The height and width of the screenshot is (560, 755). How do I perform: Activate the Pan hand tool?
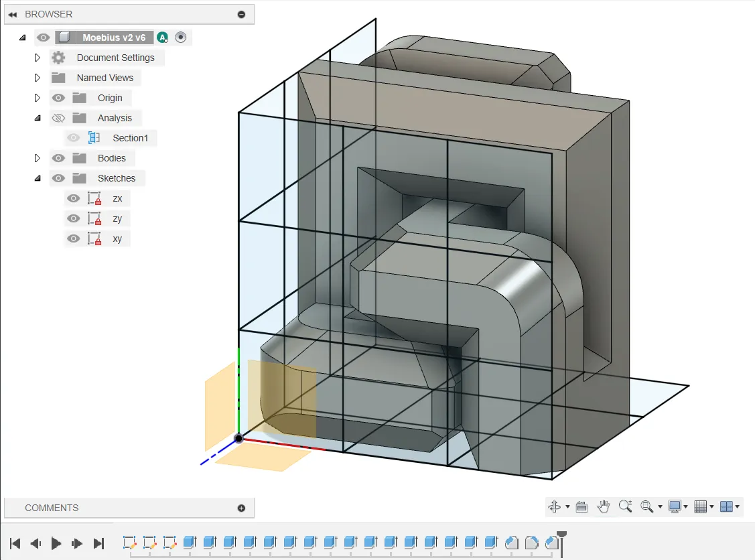click(604, 506)
